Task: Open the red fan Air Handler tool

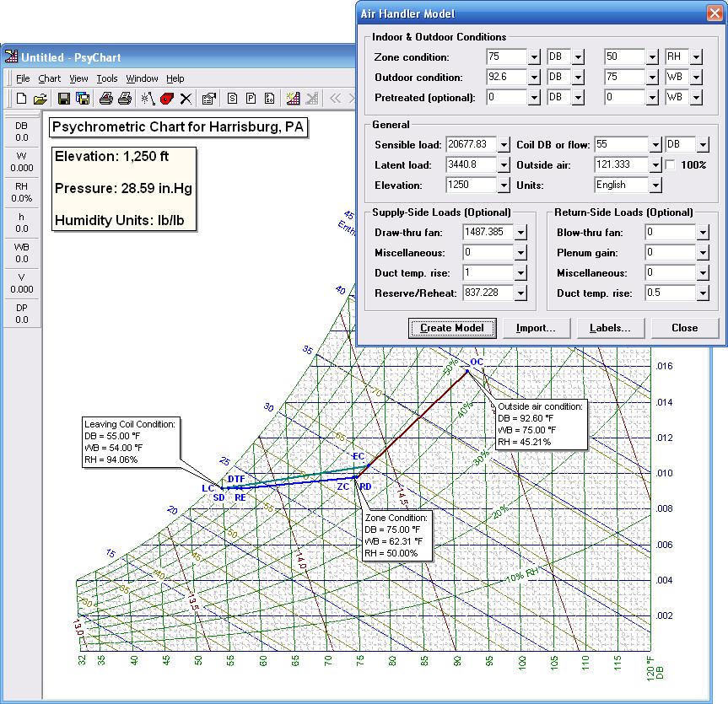Action: click(x=167, y=99)
